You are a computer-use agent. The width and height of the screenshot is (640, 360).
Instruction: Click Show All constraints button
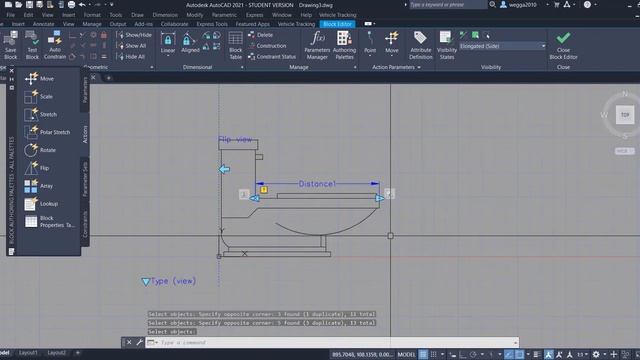tap(131, 46)
